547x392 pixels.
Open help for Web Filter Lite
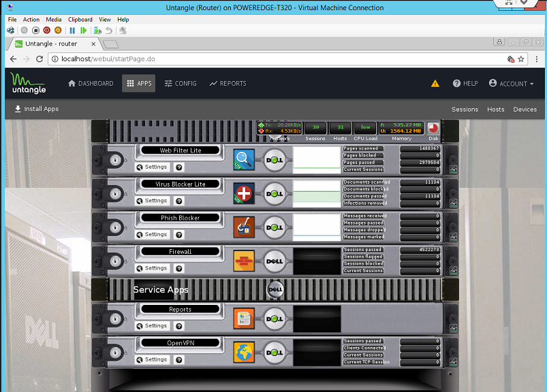click(178, 167)
